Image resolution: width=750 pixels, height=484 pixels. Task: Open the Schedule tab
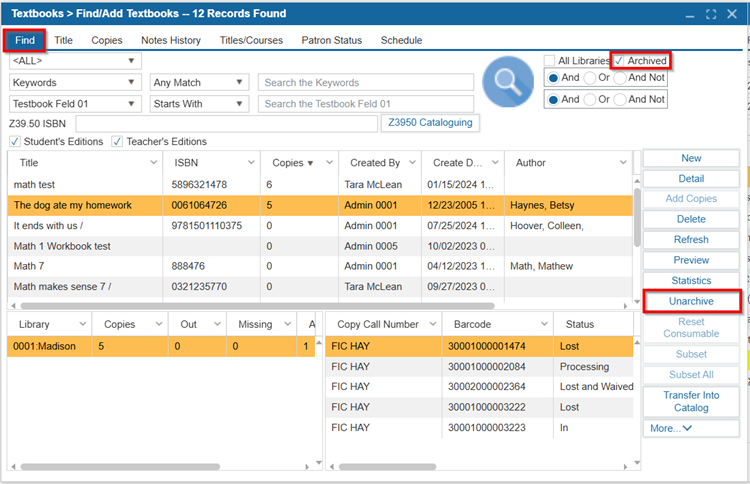401,40
